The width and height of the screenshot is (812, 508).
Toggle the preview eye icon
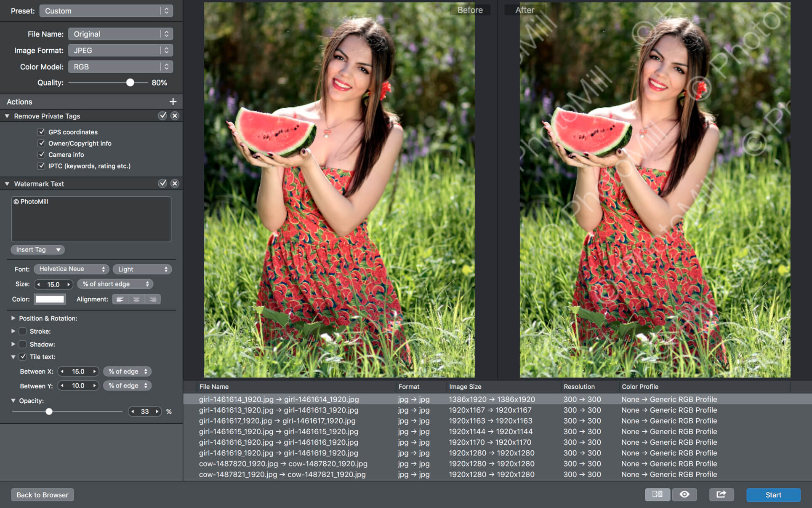click(684, 495)
